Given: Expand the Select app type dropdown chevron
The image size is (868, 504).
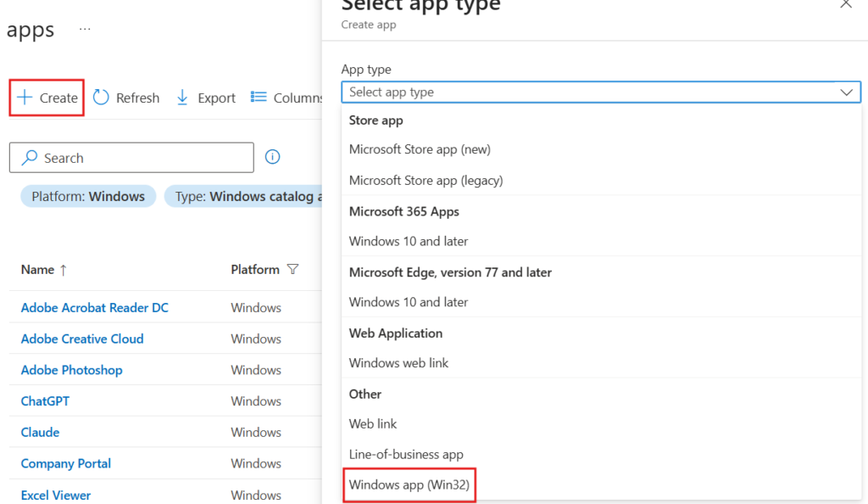Looking at the screenshot, I should [847, 92].
